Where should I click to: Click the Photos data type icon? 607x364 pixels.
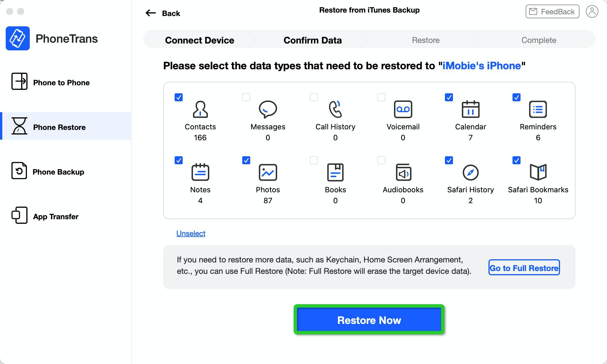(268, 172)
